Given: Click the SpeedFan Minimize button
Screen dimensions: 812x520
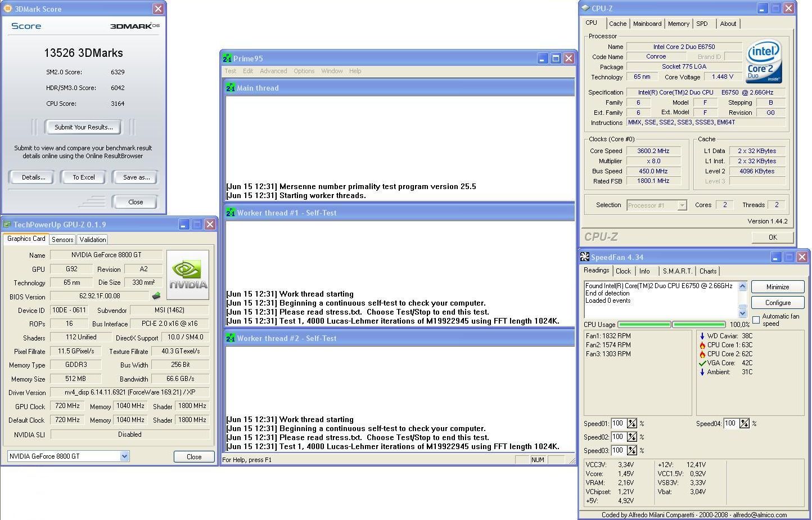Looking at the screenshot, I should [x=778, y=287].
